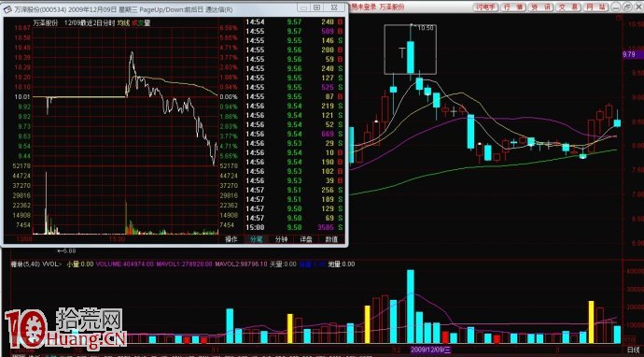Restore down the main trading window
The image size is (644, 357).
[x=627, y=7]
